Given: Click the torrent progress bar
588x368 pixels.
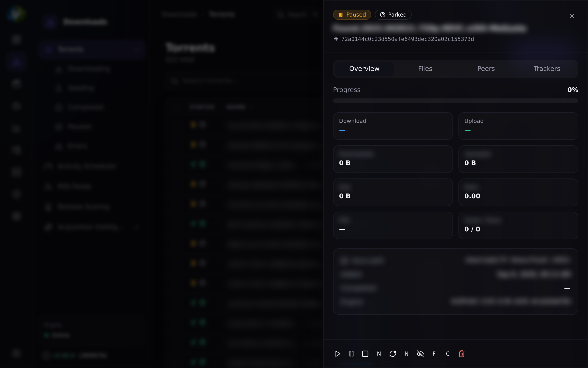Looking at the screenshot, I should click(455, 101).
